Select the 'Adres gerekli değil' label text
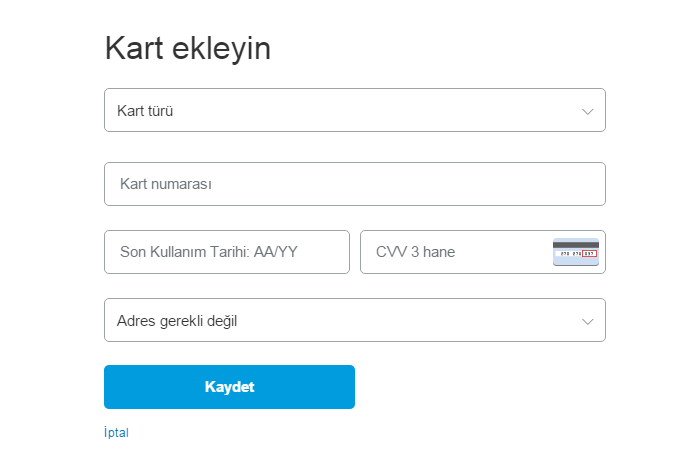Image resolution: width=687 pixels, height=463 pixels. 177,321
